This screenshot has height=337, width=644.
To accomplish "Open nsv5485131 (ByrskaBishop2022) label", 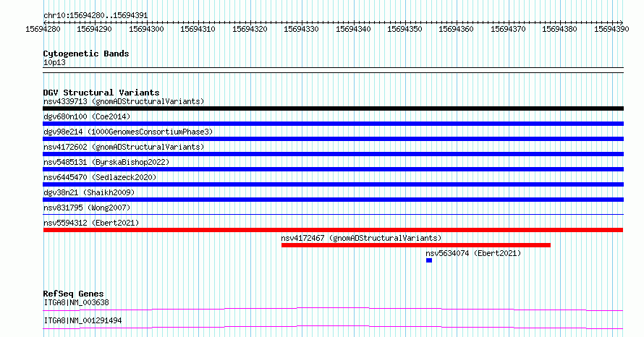I will pos(106,162).
